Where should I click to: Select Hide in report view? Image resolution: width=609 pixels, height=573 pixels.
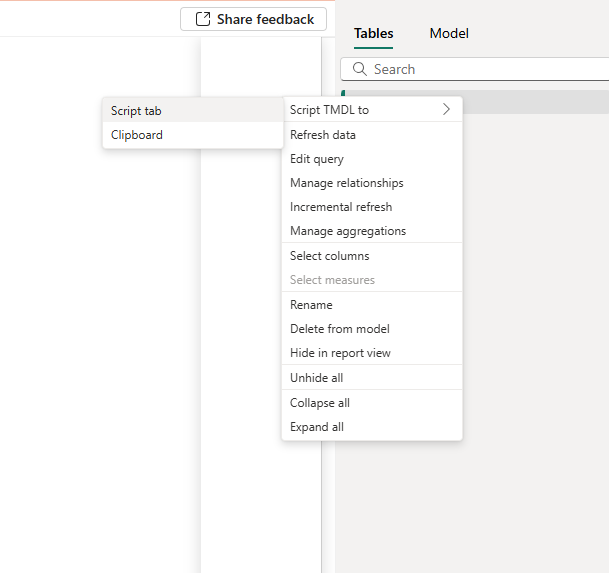click(372, 353)
